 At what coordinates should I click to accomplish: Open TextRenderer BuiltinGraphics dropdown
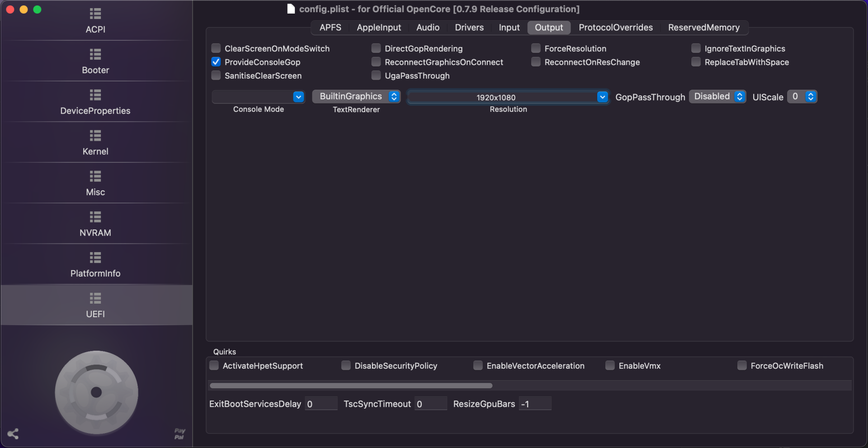click(356, 97)
